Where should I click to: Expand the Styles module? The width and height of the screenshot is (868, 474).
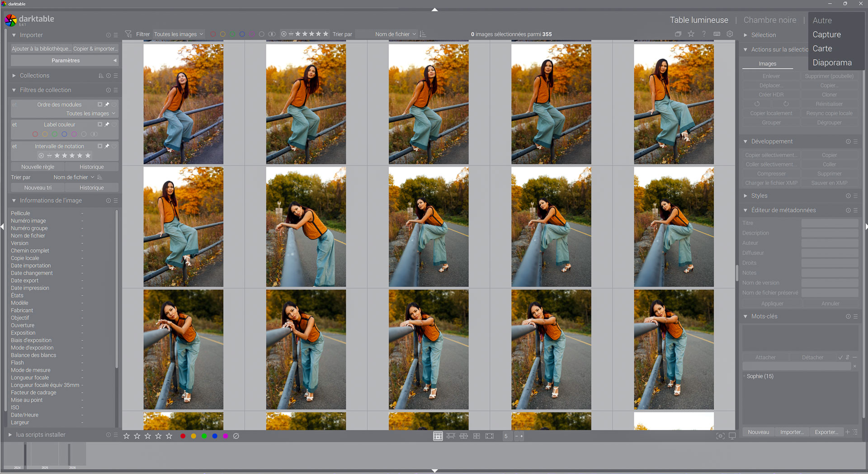click(745, 196)
